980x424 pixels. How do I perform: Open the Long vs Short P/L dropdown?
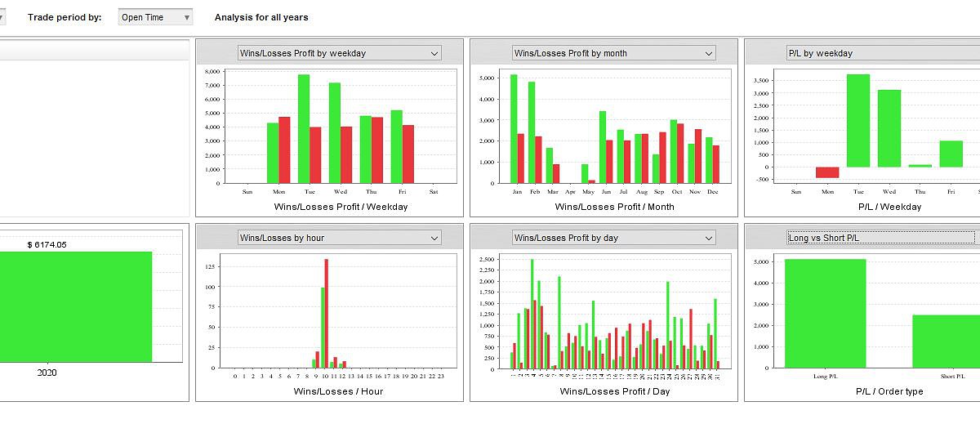[x=880, y=238]
